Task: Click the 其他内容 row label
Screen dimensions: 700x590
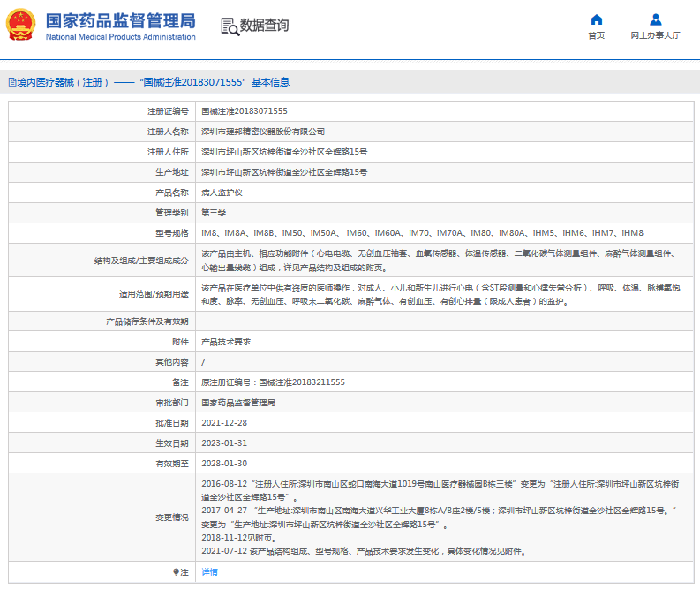Action: [172, 362]
